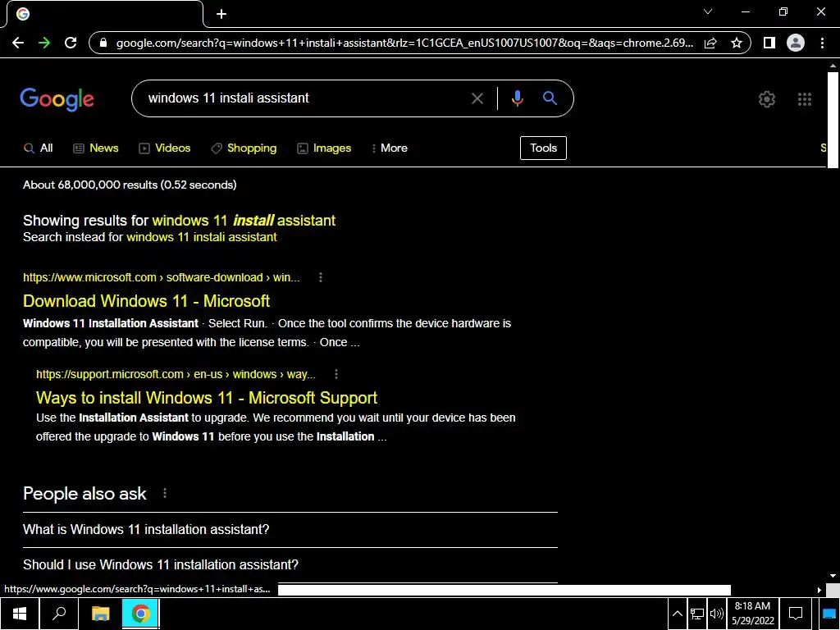
Task: Click the Chrome address bar URL
Action: (404, 43)
